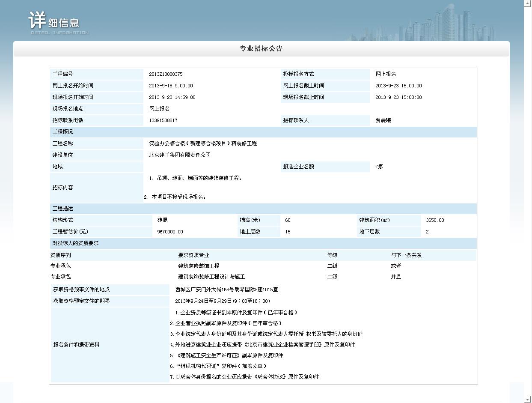Click the scrollbar down arrow

tap(528, 399)
